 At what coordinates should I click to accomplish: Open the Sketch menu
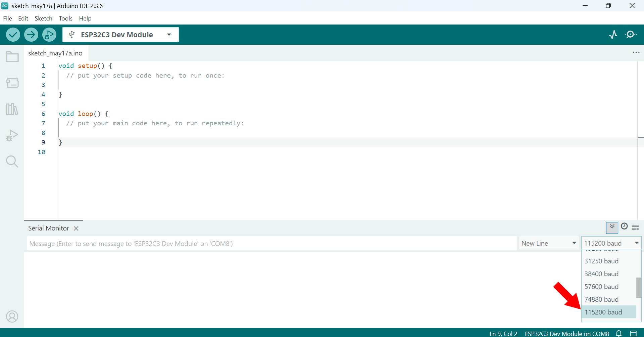click(x=43, y=18)
